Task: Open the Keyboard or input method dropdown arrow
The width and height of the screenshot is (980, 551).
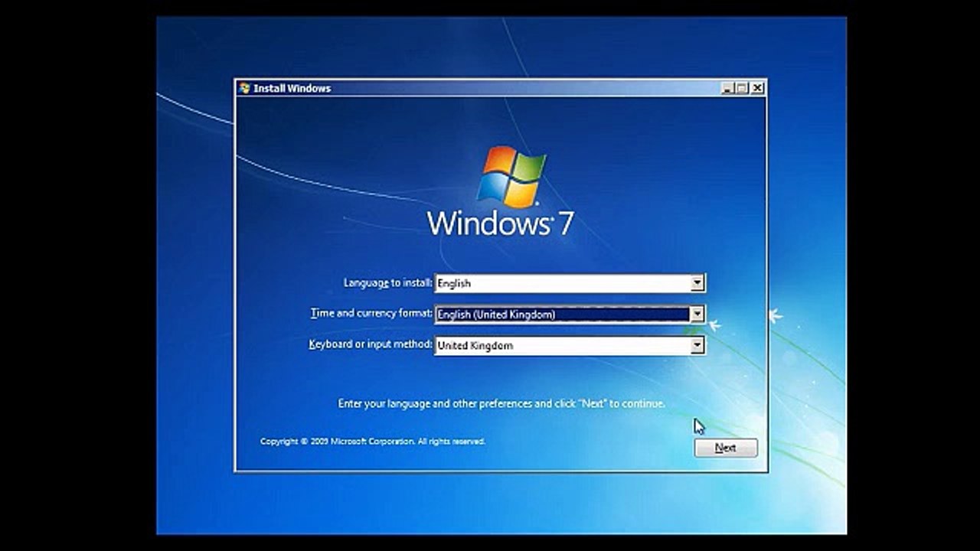Action: pyautogui.click(x=697, y=345)
